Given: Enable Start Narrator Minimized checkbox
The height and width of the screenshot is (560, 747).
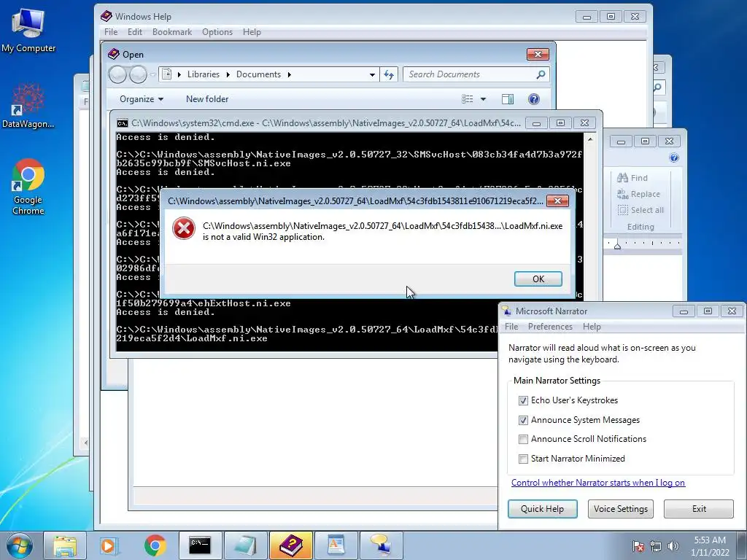Looking at the screenshot, I should tap(523, 459).
